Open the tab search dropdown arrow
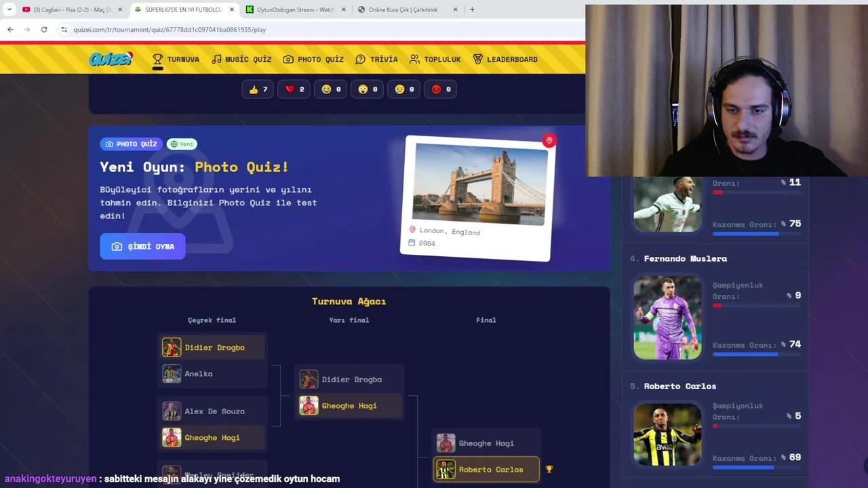The image size is (868, 488). coord(9,9)
